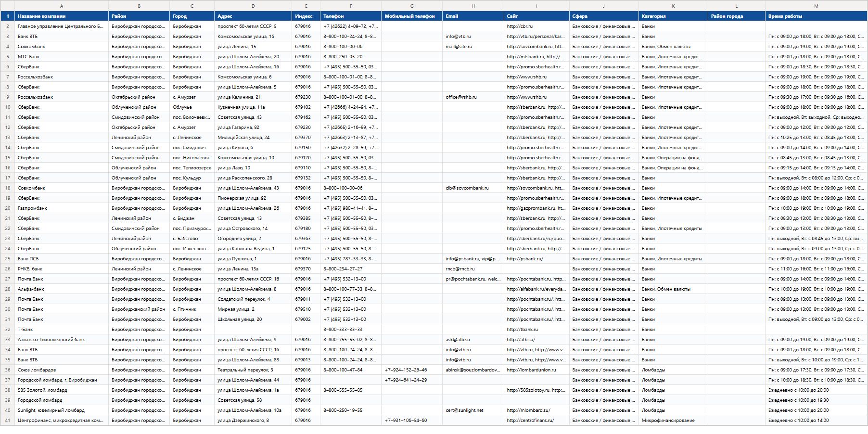The width and height of the screenshot is (868, 434).
Task: Click email 'cert@sunlight.net' cell
Action: click(473, 410)
